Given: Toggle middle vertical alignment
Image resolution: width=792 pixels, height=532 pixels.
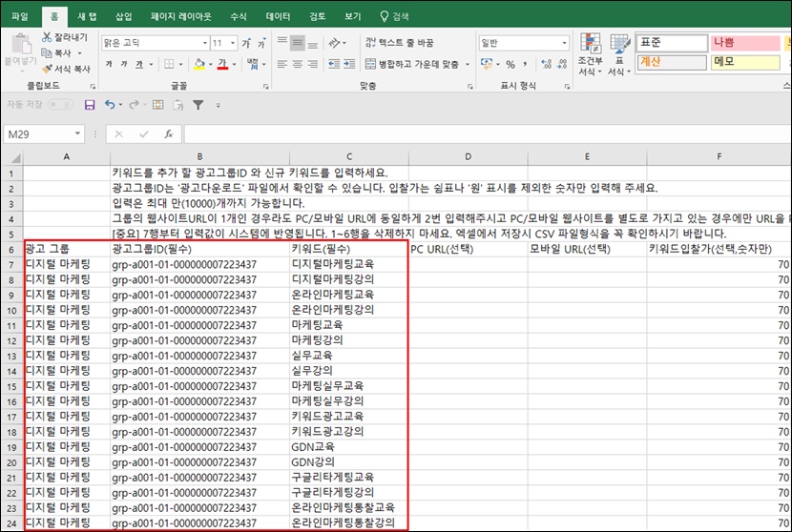Looking at the screenshot, I should pos(298,43).
